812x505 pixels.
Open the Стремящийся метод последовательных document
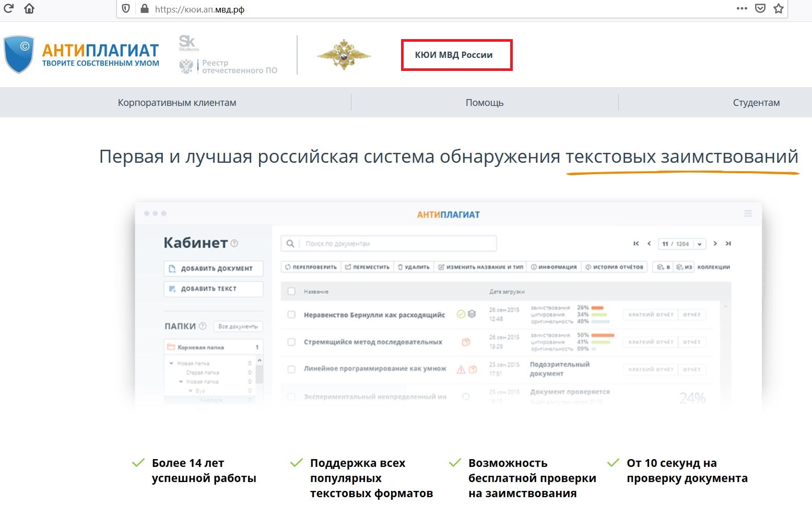click(x=373, y=342)
